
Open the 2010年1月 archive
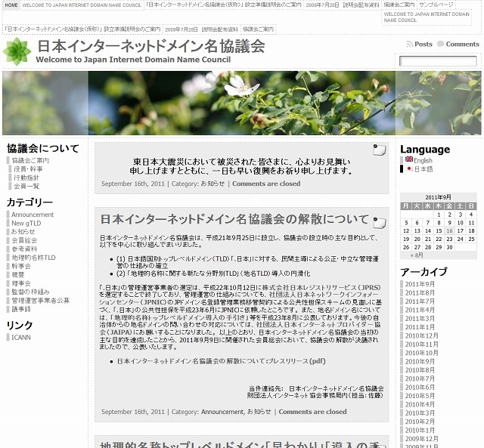click(x=420, y=430)
